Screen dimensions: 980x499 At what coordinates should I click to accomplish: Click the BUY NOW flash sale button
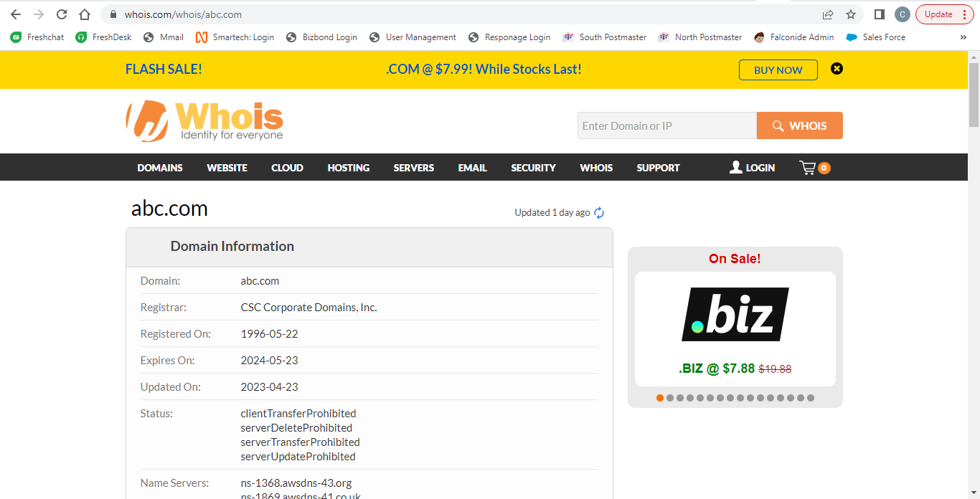click(778, 70)
